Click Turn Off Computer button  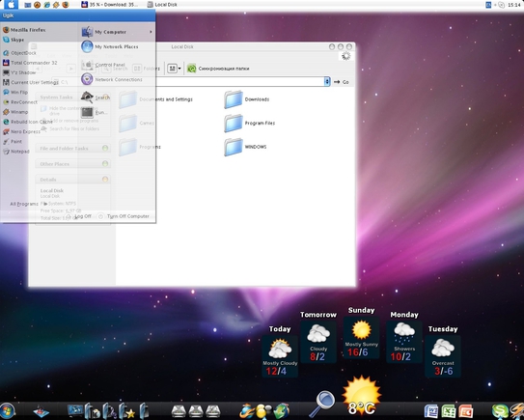(x=124, y=216)
